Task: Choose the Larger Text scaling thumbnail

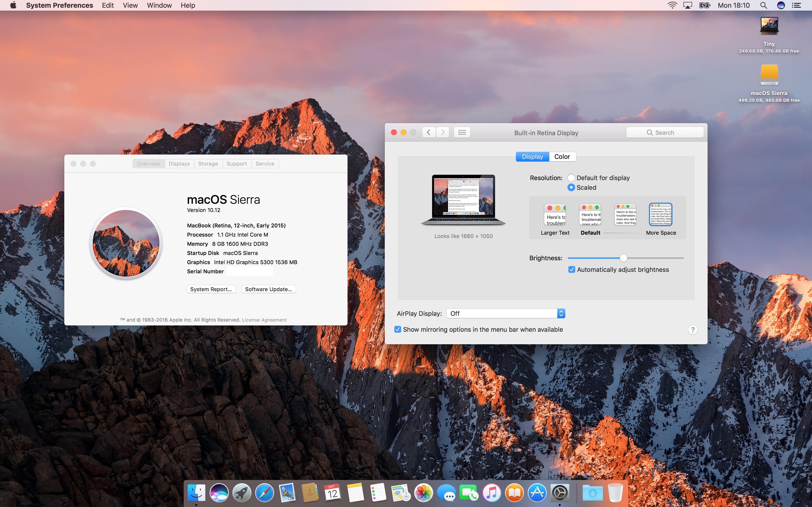Action: pos(555,215)
